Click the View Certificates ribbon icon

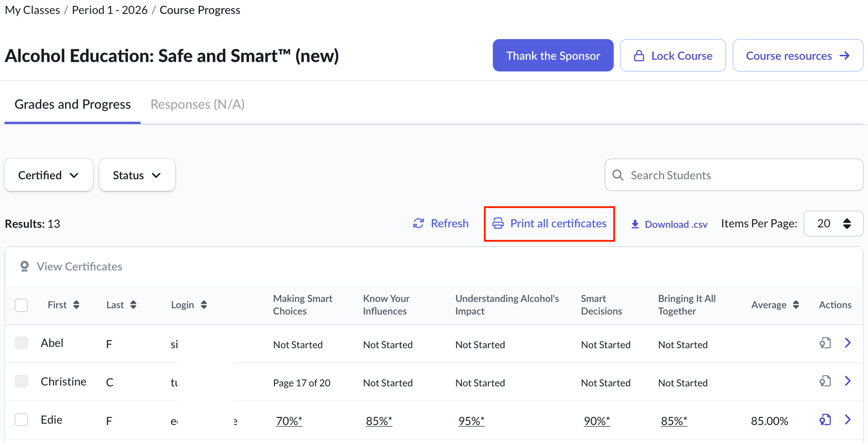24,267
